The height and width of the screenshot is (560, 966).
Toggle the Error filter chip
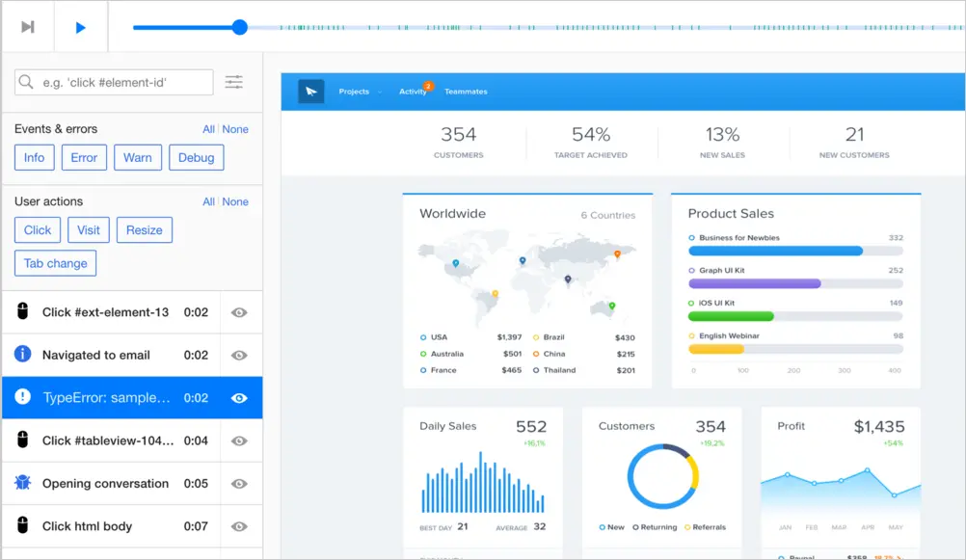(x=84, y=158)
